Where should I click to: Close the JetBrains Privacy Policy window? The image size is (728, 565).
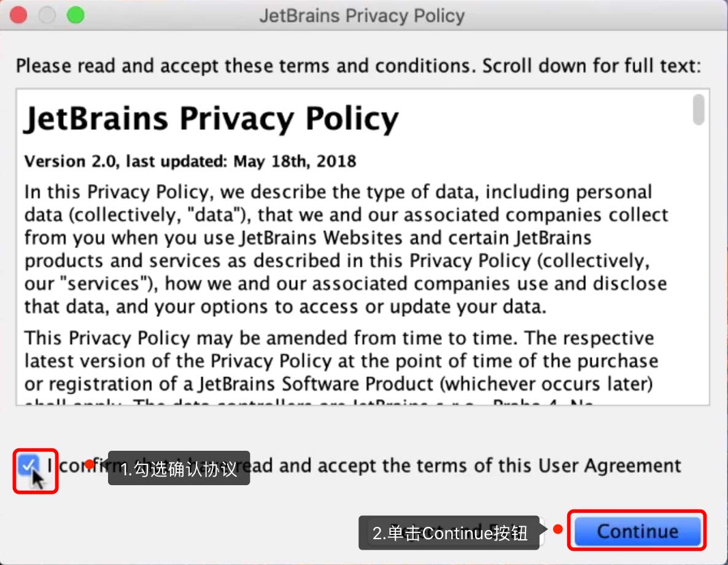[x=18, y=15]
